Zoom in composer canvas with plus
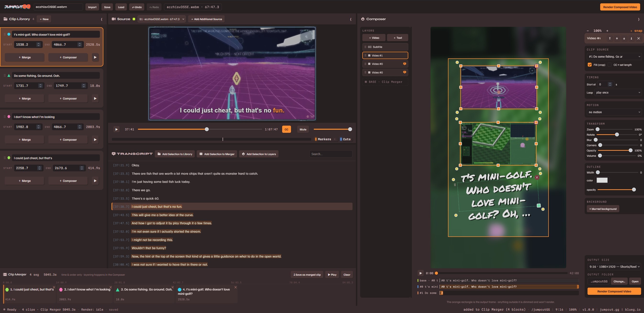The image size is (644, 313). (x=607, y=31)
